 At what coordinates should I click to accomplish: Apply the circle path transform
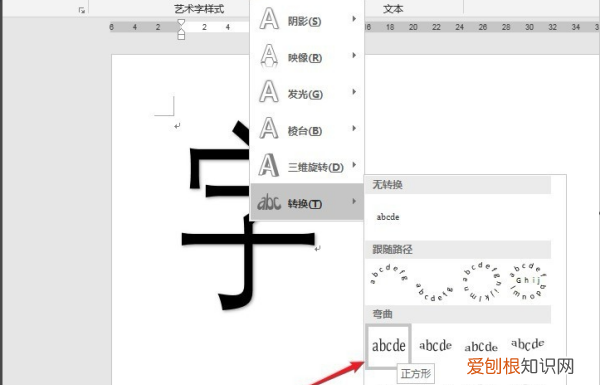coord(481,282)
